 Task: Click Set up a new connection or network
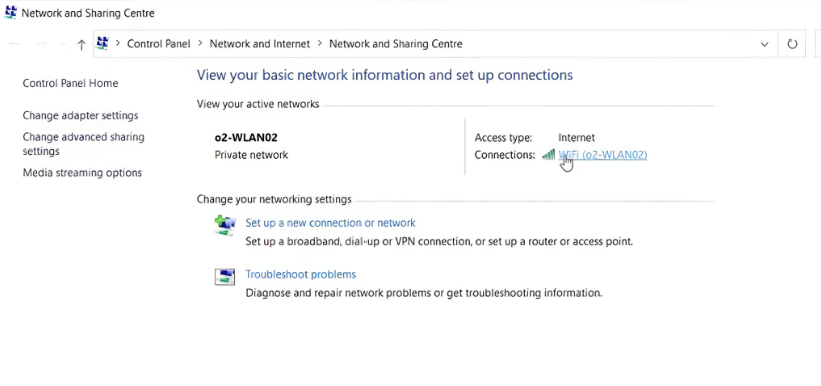click(330, 223)
